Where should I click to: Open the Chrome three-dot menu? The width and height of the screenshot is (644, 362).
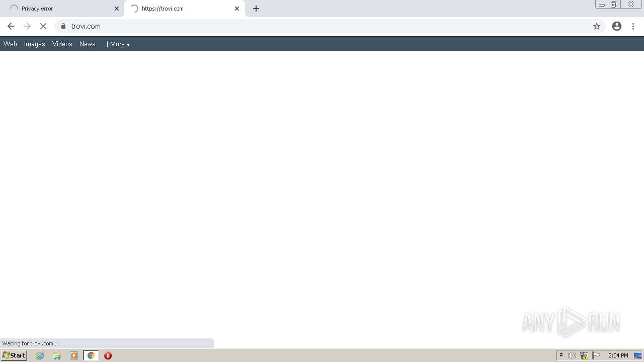click(x=633, y=26)
